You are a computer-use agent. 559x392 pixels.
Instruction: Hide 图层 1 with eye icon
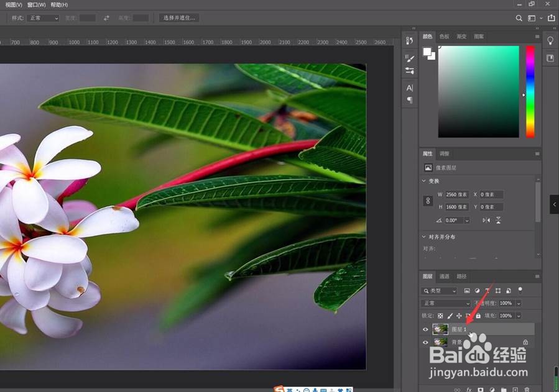point(425,329)
